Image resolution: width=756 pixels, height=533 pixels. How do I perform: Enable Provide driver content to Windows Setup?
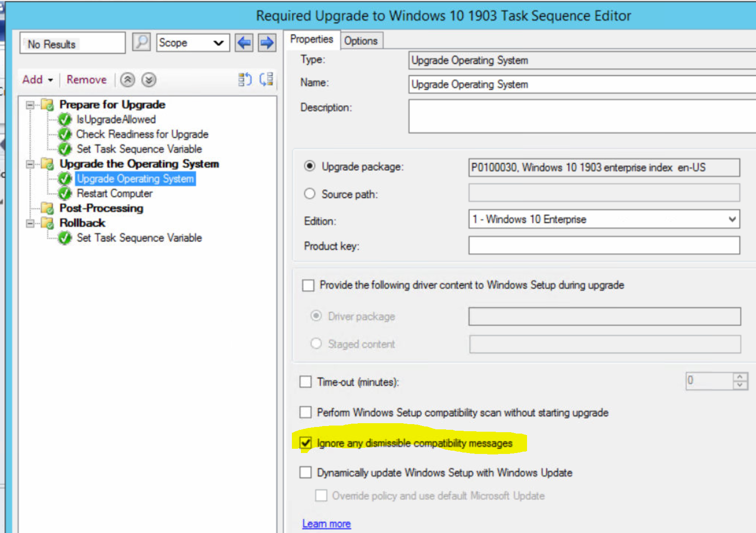tap(308, 285)
